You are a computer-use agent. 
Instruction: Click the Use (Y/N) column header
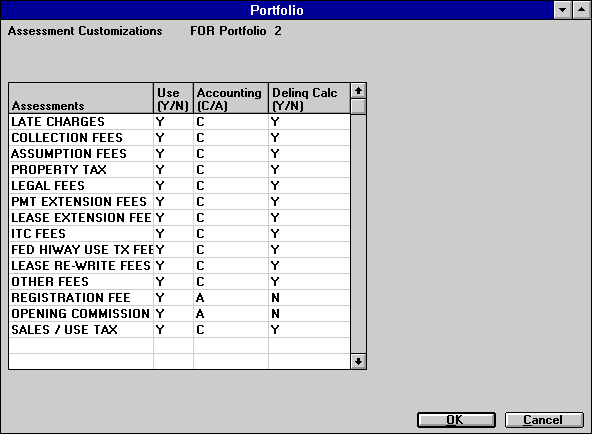[173, 98]
